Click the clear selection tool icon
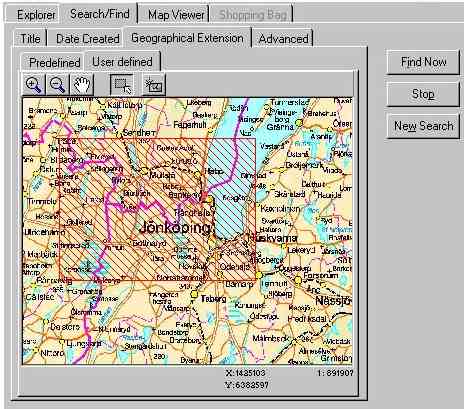Screen dimensions: 464x409 tap(154, 84)
